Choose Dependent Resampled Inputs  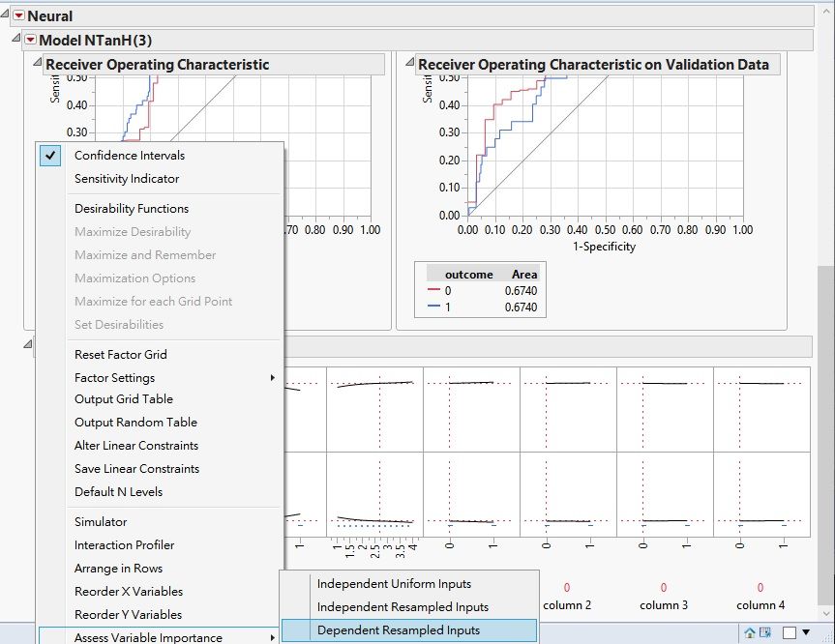(x=409, y=630)
